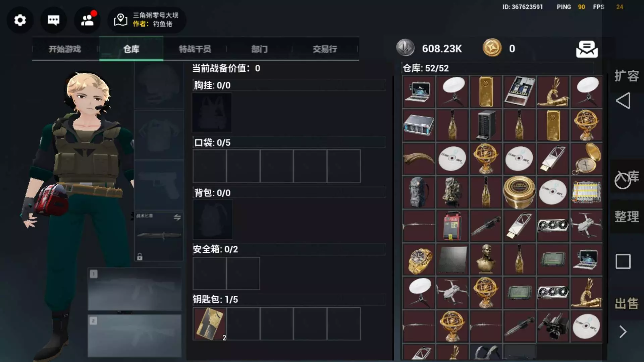Switch to the 交易行 tab

click(x=325, y=49)
